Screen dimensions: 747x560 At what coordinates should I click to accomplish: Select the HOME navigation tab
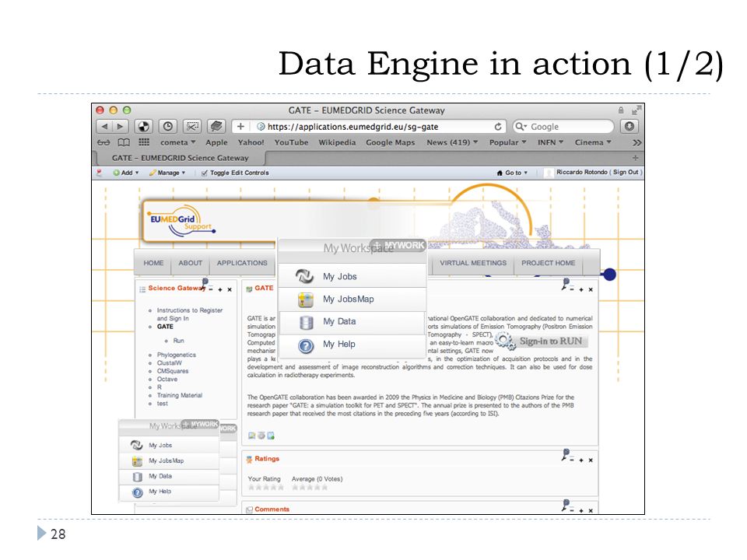[153, 263]
